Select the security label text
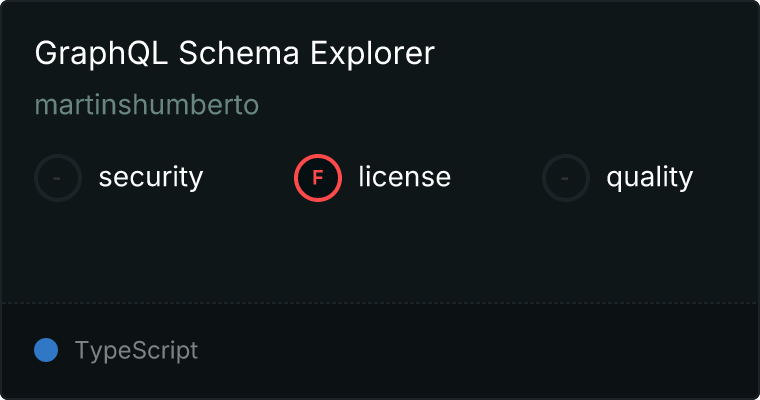This screenshot has height=400, width=760. coord(151,178)
